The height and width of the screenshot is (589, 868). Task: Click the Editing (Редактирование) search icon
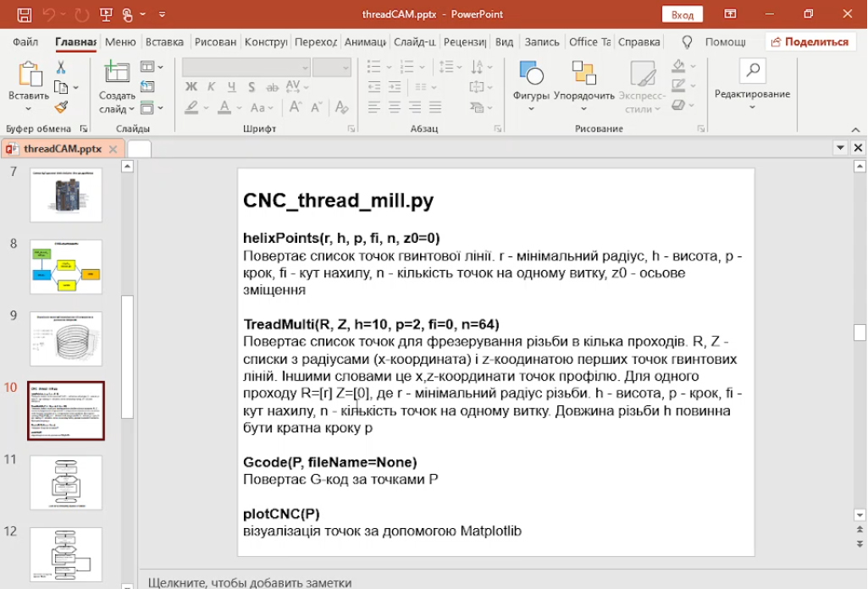[x=752, y=71]
